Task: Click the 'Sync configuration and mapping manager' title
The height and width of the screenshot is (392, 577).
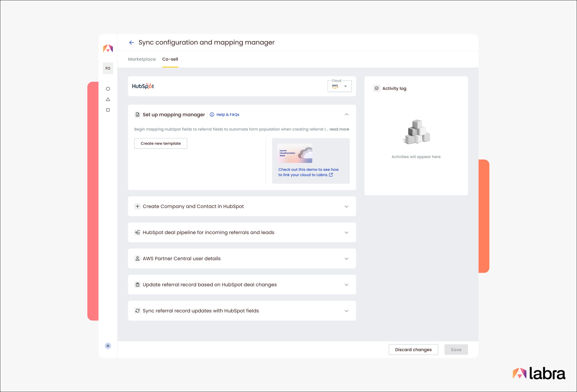Action: [206, 42]
